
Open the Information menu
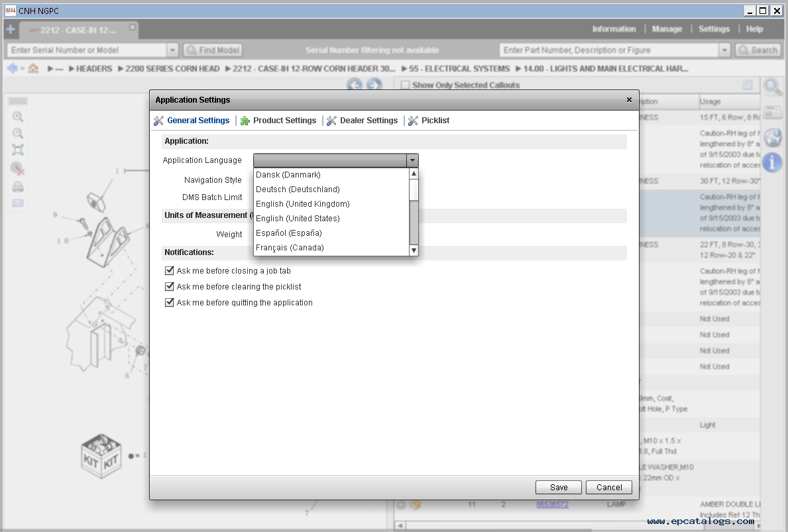click(614, 29)
